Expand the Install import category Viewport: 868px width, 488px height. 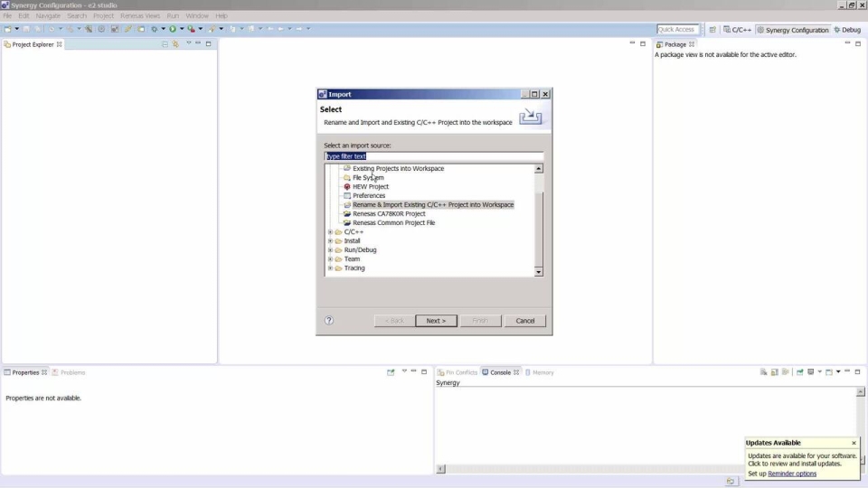[x=331, y=240]
